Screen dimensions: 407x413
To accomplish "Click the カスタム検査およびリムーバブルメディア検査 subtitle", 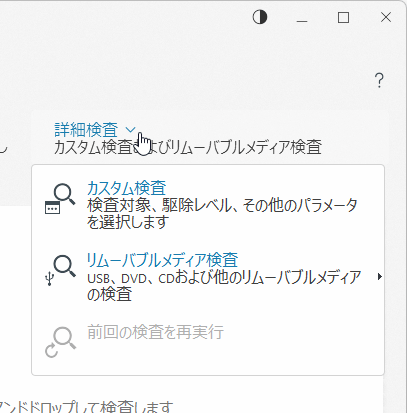I will click(x=188, y=147).
